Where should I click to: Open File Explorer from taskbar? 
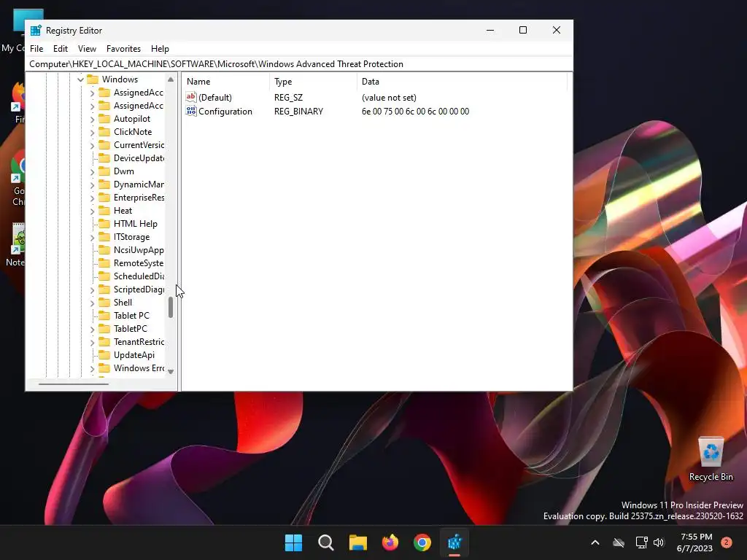tap(357, 542)
